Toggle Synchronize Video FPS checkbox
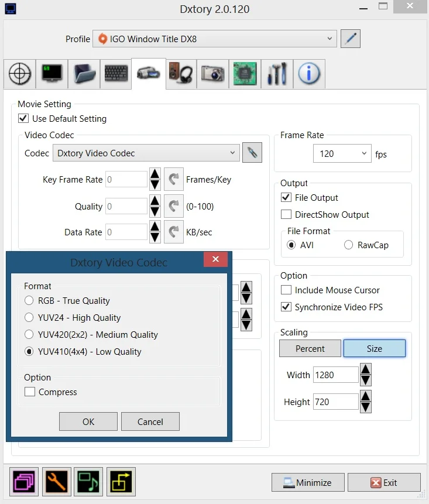Viewport: 429px width, 504px height. click(286, 307)
